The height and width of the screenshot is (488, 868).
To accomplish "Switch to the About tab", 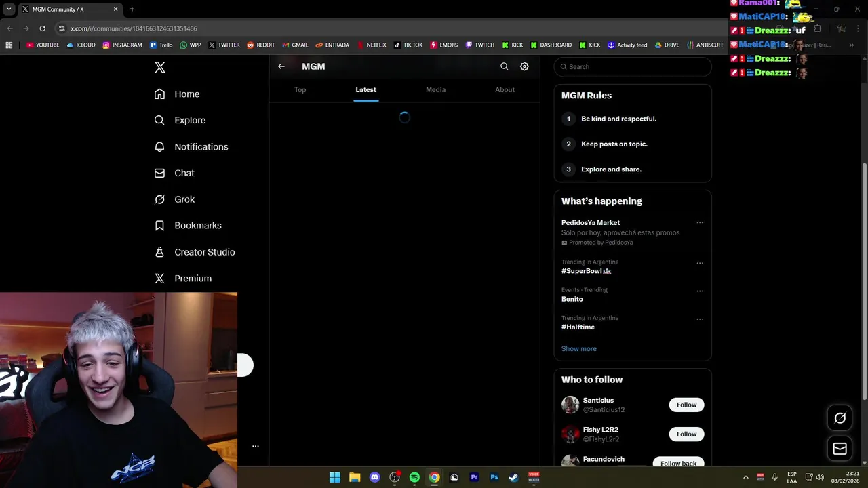I will pyautogui.click(x=505, y=89).
